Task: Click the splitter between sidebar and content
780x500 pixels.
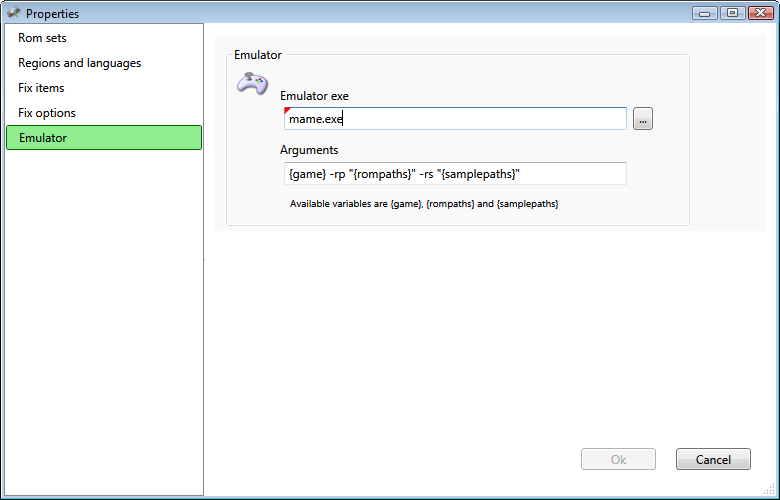Action: [204, 260]
